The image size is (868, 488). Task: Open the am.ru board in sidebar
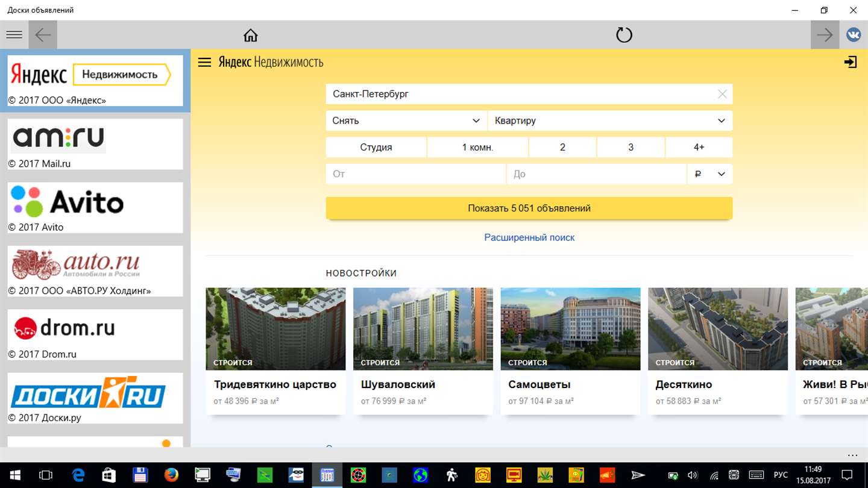pos(95,144)
